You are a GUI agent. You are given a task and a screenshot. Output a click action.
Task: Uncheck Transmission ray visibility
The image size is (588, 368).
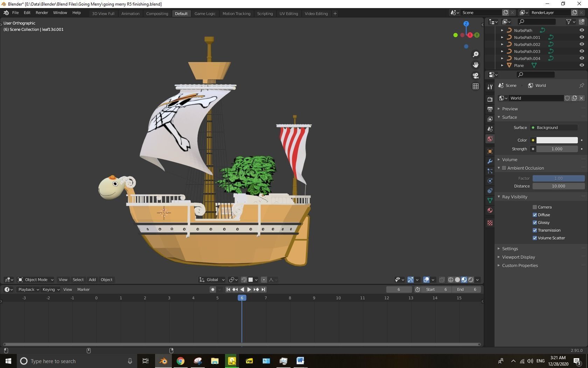[535, 230]
